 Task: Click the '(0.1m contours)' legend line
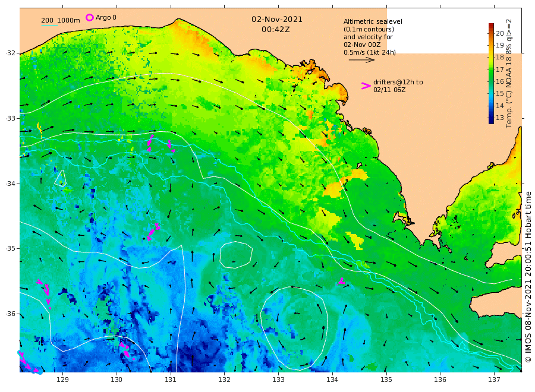pyautogui.click(x=369, y=29)
